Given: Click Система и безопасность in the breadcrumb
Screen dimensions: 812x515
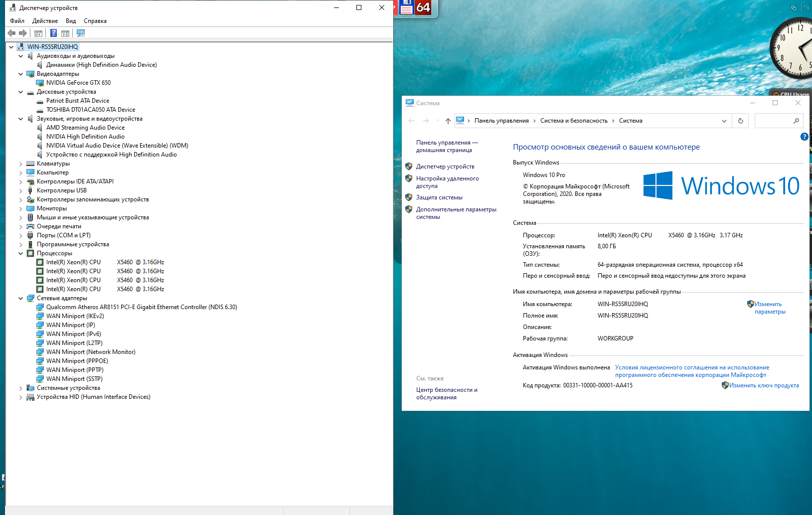Looking at the screenshot, I should click(574, 121).
